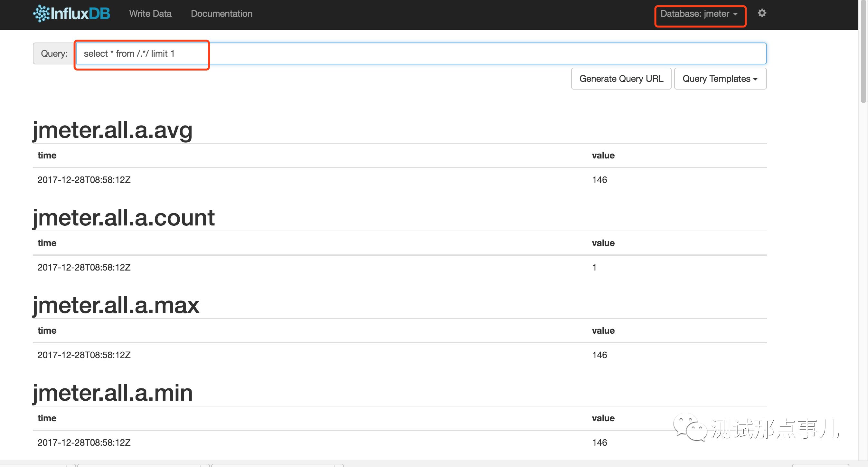Click the InfluxDB logo
This screenshot has height=467, width=868.
pos(71,14)
